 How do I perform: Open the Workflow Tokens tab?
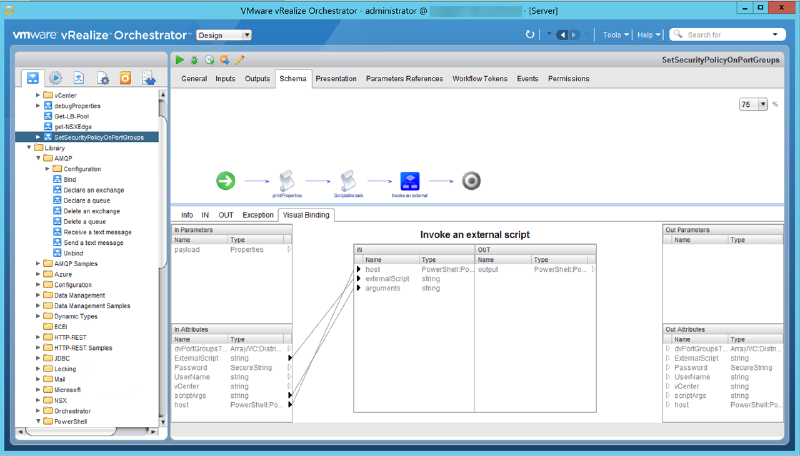coord(480,79)
